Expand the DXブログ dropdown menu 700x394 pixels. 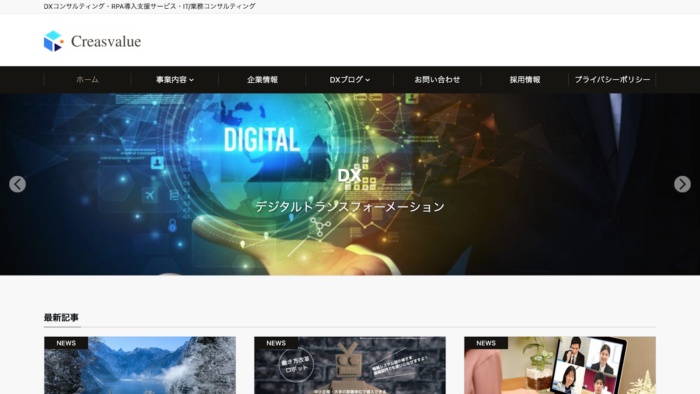coord(350,80)
